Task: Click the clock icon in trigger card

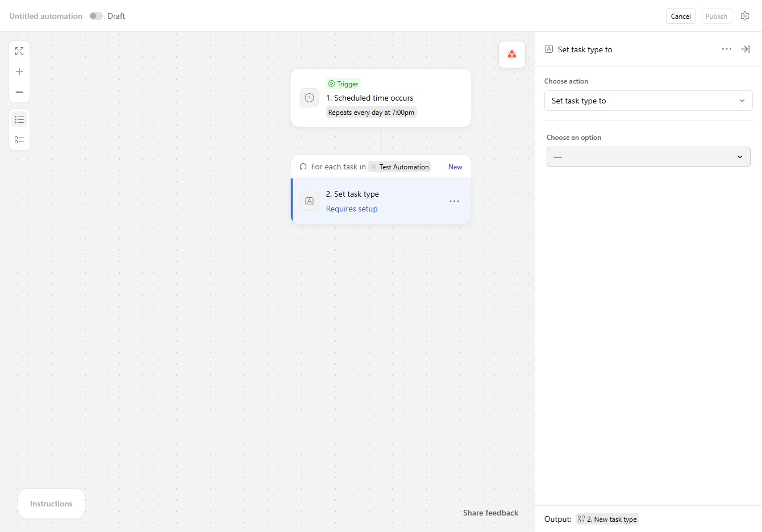Action: pos(309,98)
